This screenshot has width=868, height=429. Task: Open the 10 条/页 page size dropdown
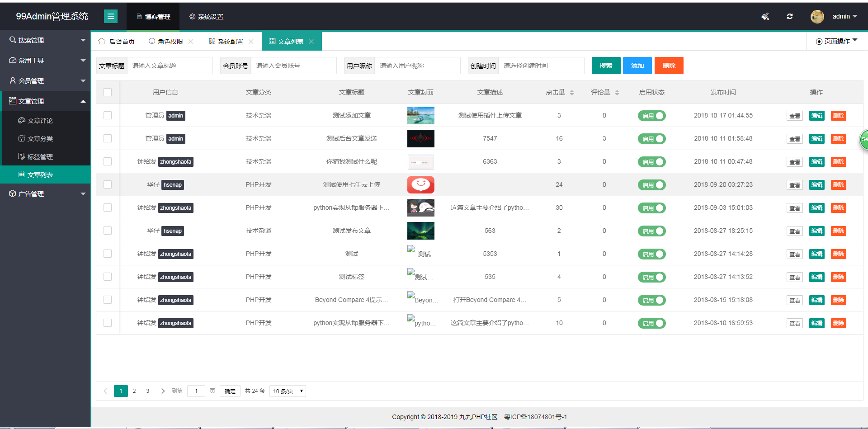coord(288,391)
